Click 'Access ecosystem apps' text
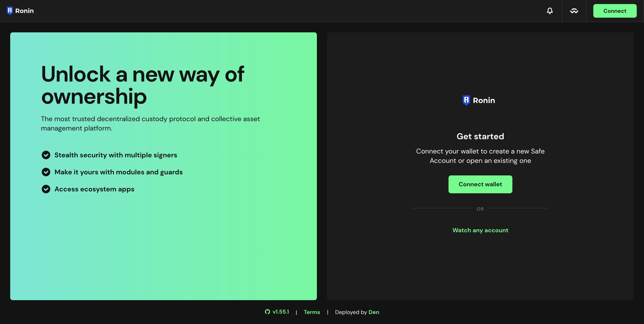Screen dimensions: 644x324 point(95,189)
